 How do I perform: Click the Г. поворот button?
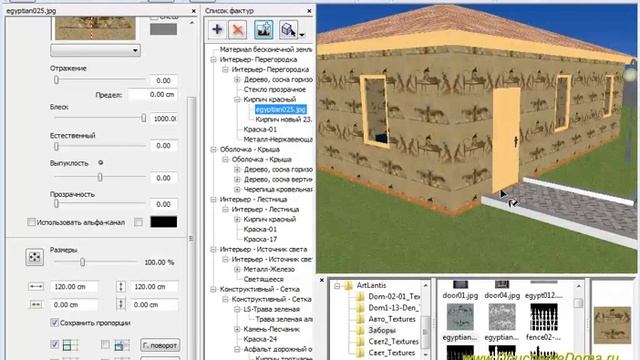pyautogui.click(x=160, y=345)
